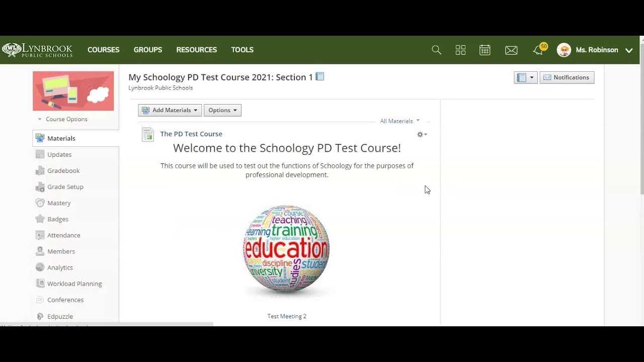Open the GROUPS menu
Viewport: 644px width, 362px height.
coord(148,50)
